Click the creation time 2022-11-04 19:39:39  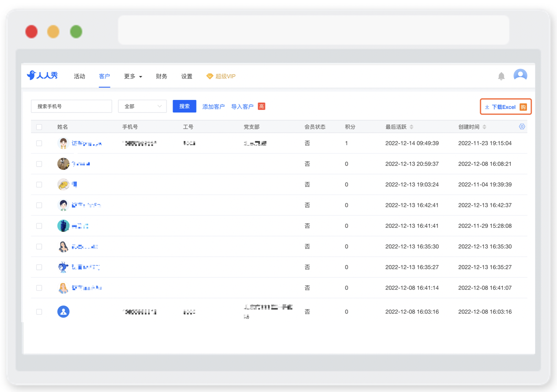pyautogui.click(x=485, y=184)
